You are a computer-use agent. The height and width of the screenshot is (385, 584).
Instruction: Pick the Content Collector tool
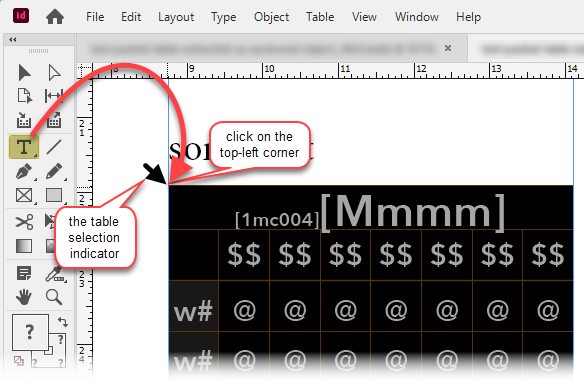24,120
